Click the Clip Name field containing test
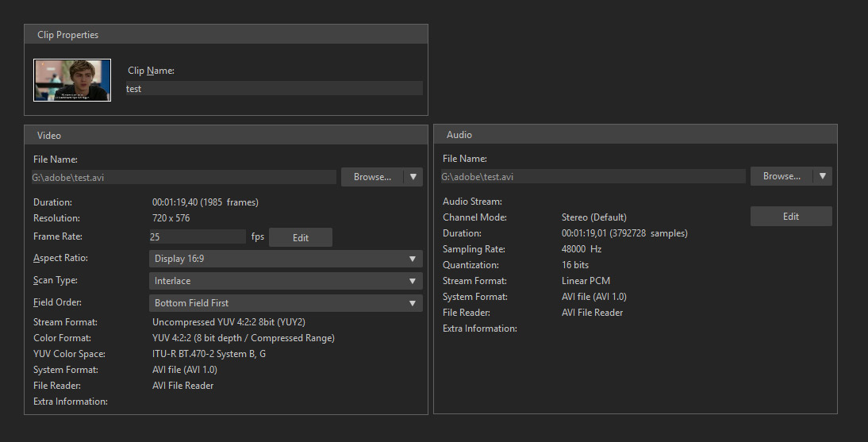 click(273, 89)
